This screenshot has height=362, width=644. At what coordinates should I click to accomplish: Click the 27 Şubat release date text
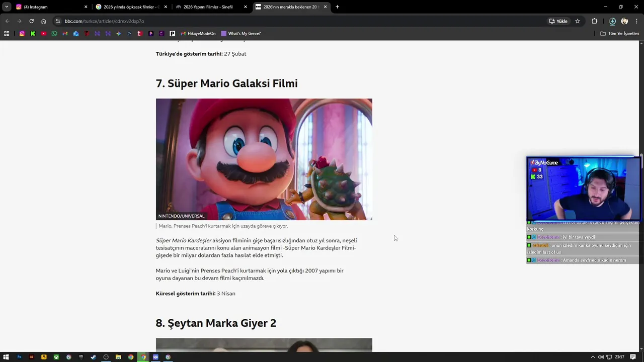(x=235, y=54)
